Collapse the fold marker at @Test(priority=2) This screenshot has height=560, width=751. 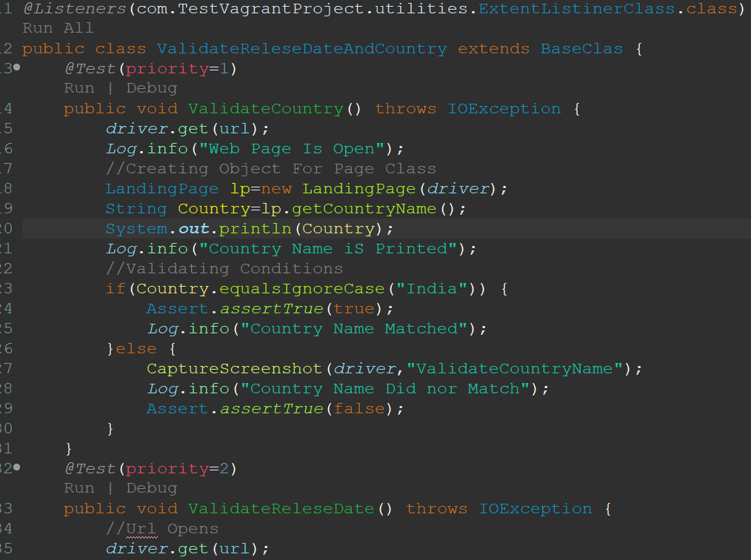pos(17,467)
